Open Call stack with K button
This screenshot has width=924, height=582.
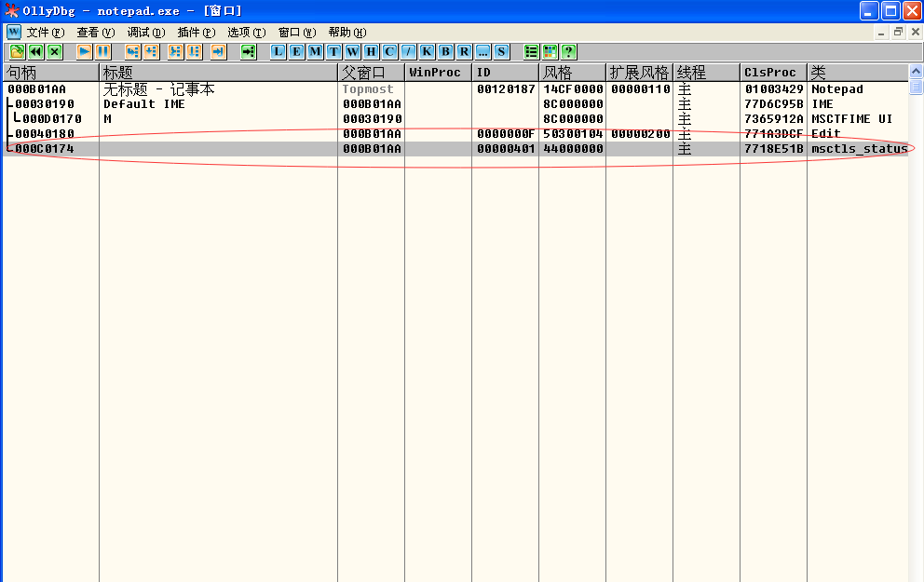tap(427, 52)
